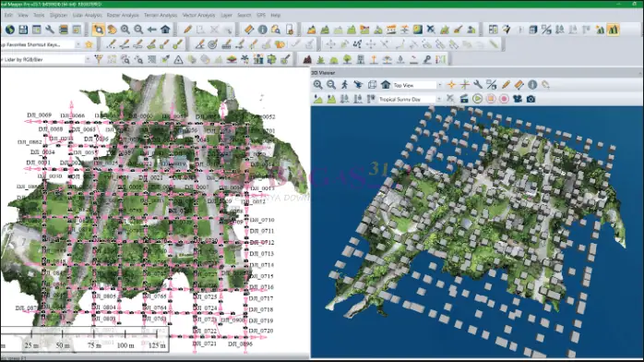Zoom in within the 3D Viewer
This screenshot has width=644, height=362.
point(318,85)
